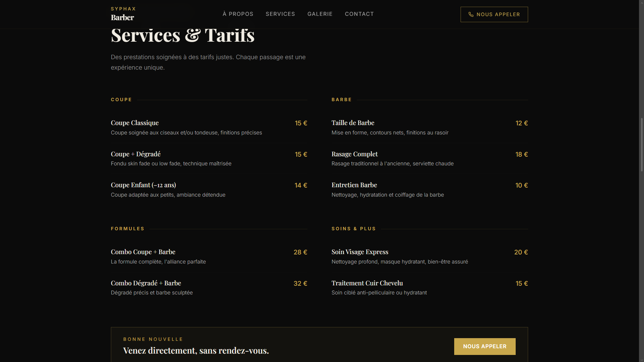Image resolution: width=644 pixels, height=362 pixels.
Task: Click 'Coupe soignée aux ciseaux' description
Action: point(186,133)
